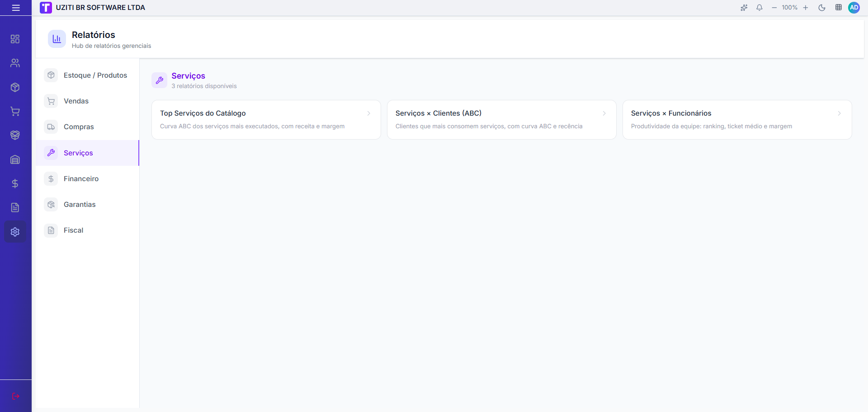Select Vendas category

pyautogui.click(x=87, y=101)
